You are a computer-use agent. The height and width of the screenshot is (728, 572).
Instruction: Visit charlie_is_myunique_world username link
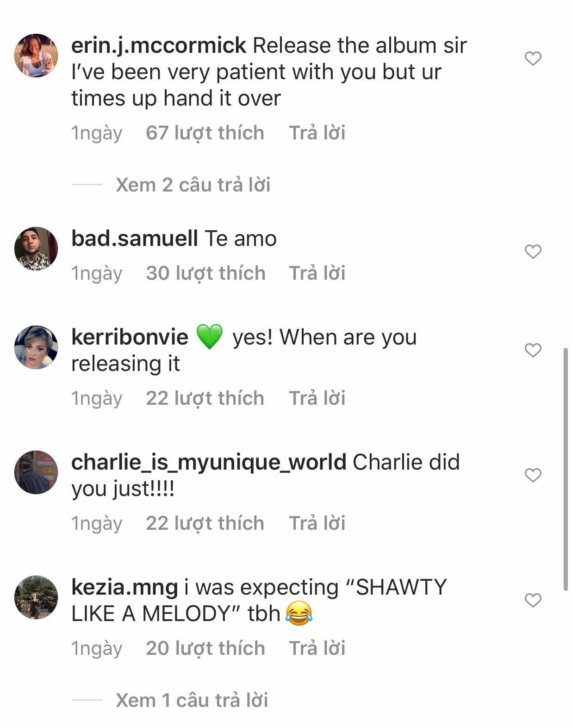coord(209,462)
